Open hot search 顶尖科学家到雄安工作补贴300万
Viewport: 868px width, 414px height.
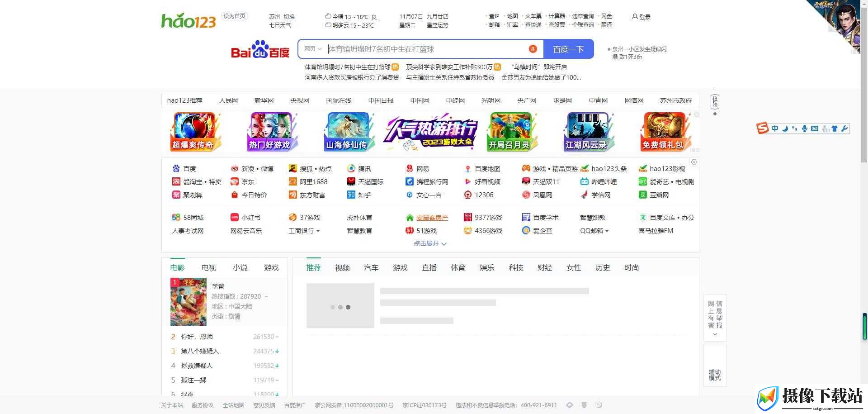pyautogui.click(x=449, y=67)
